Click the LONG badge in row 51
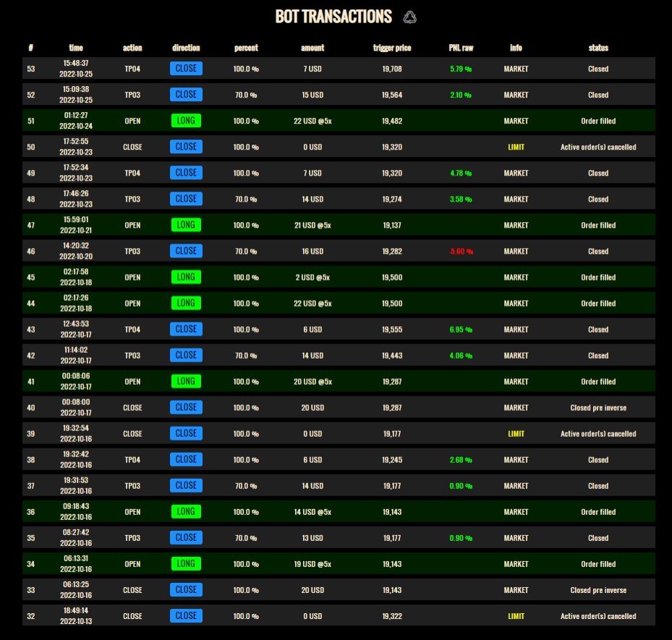The image size is (672, 640). coord(186,121)
